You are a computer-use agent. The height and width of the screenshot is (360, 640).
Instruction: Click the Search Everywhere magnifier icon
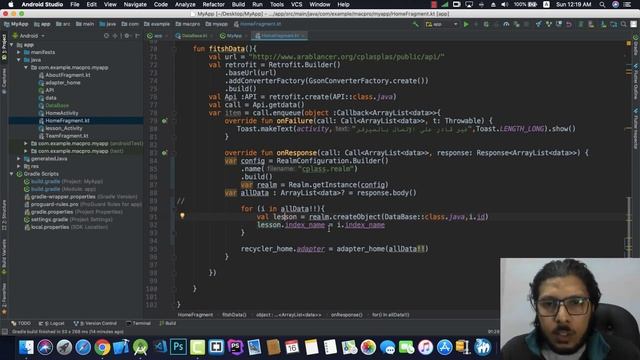(624, 24)
